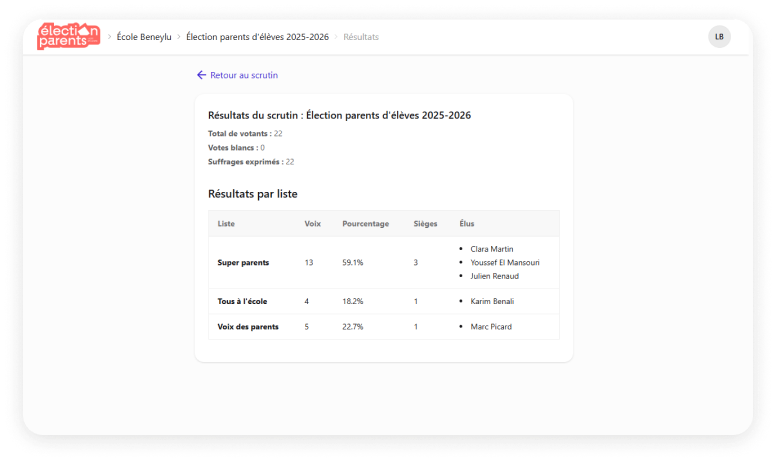The width and height of the screenshot is (776, 462).
Task: Click the Élection Parents logo
Action: tap(68, 36)
